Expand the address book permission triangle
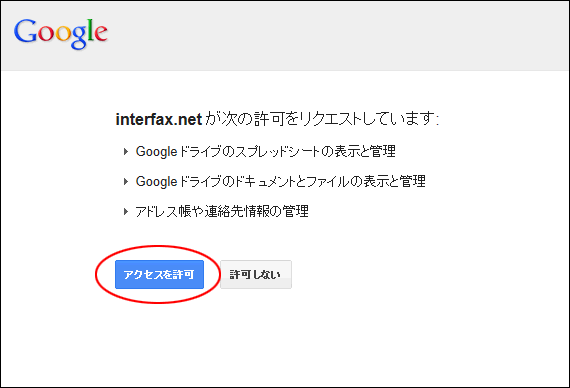Viewport: 570px width, 388px height. [126, 211]
